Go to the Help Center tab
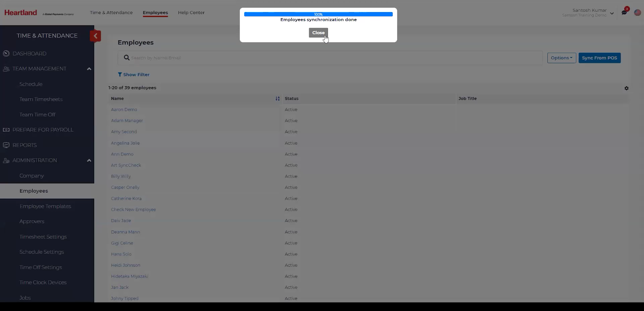This screenshot has height=311, width=644. (191, 12)
